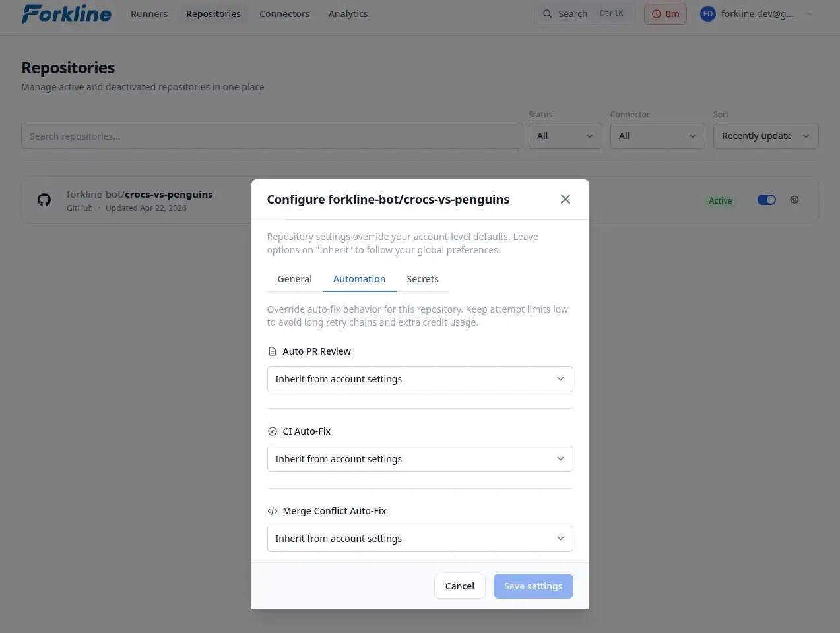This screenshot has height=633, width=840.
Task: Open the Status filter dropdown
Action: click(565, 136)
